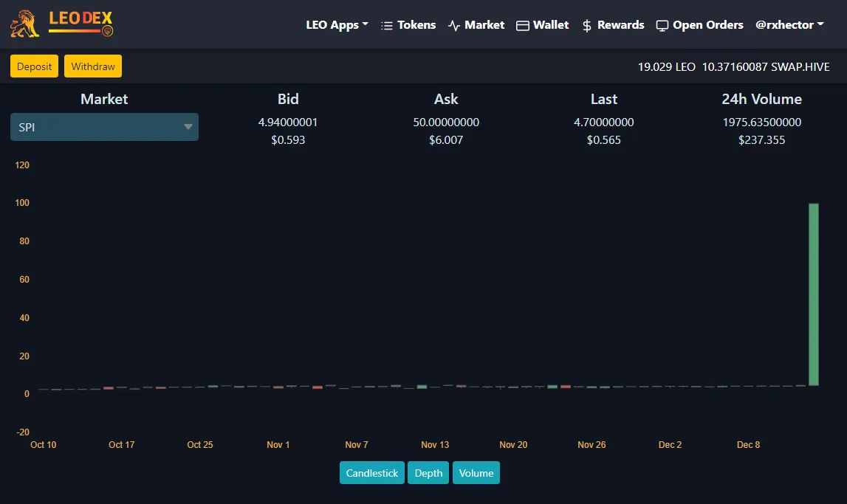Click the Bid column heading
Image resolution: width=847 pixels, height=504 pixels.
[x=288, y=99]
